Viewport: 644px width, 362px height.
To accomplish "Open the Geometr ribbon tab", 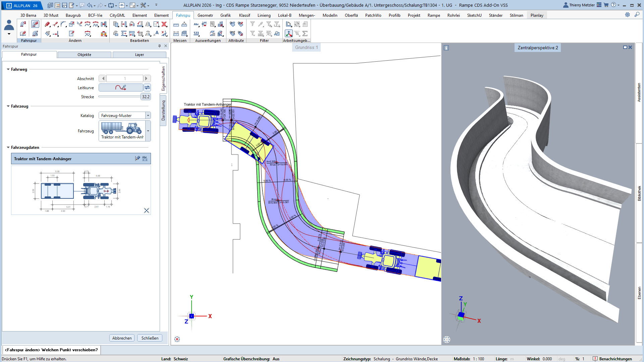I will 205,15.
